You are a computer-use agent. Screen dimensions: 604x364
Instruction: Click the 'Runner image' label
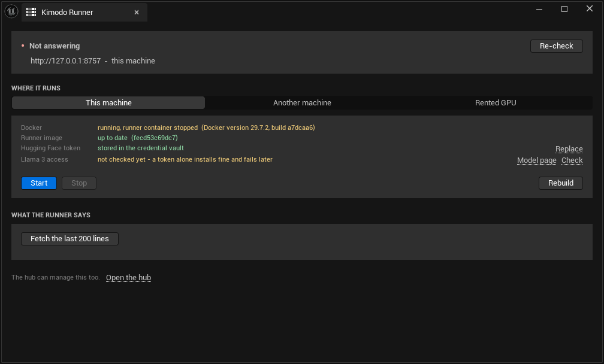(x=41, y=138)
